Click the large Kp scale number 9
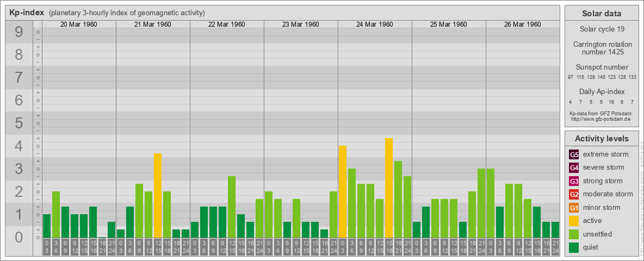Image resolution: width=644 pixels, height=261 pixels. (x=18, y=32)
